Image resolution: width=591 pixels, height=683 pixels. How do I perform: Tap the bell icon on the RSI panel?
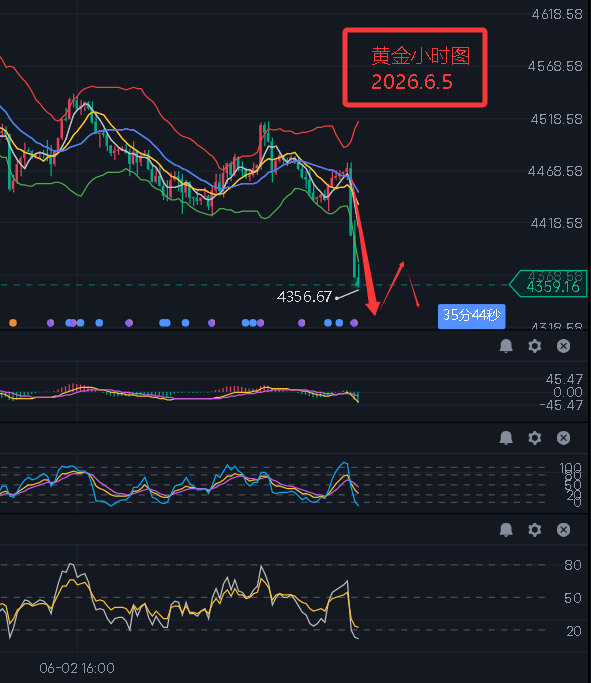tap(506, 530)
